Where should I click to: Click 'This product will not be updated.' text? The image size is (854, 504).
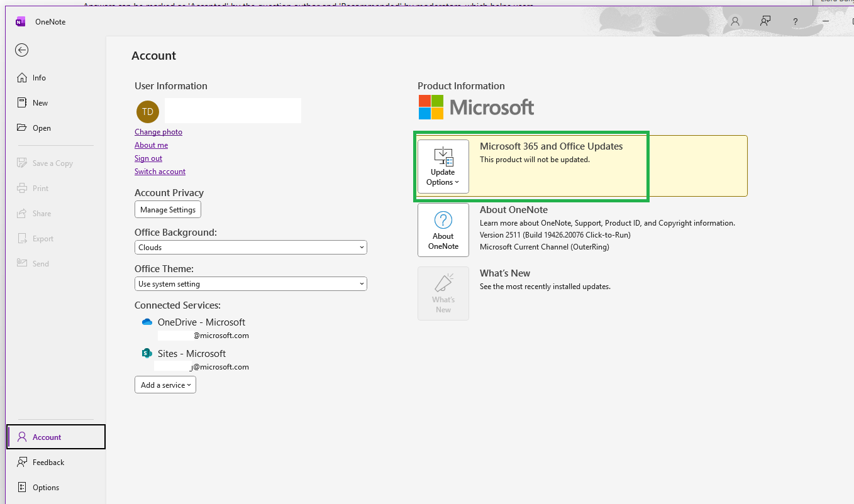click(x=535, y=160)
